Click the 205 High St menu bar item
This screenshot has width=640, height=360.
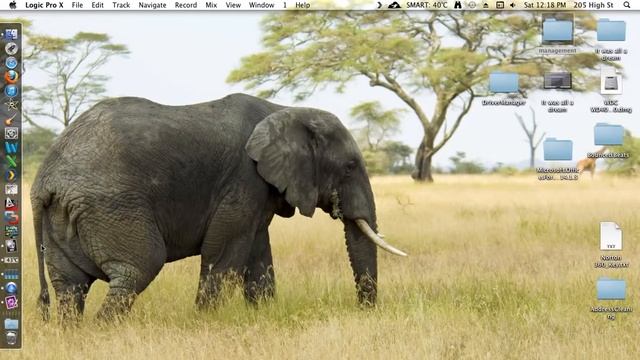click(593, 5)
